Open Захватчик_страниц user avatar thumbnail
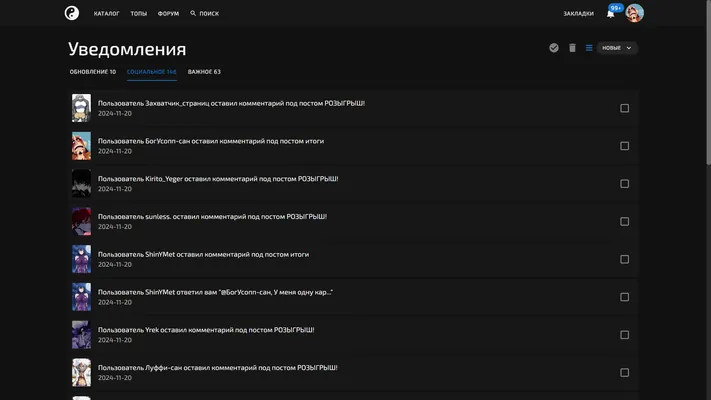711x400 pixels. pos(81,108)
